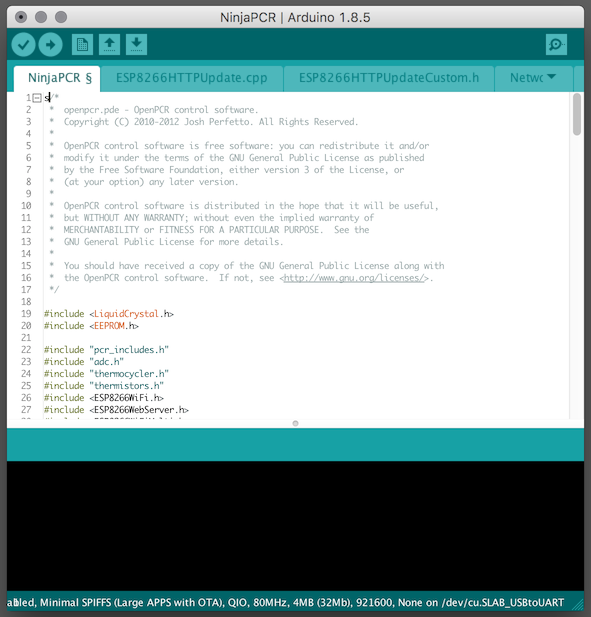
Task: Collapse the comment block fold marker on line 1
Action: pos(37,98)
